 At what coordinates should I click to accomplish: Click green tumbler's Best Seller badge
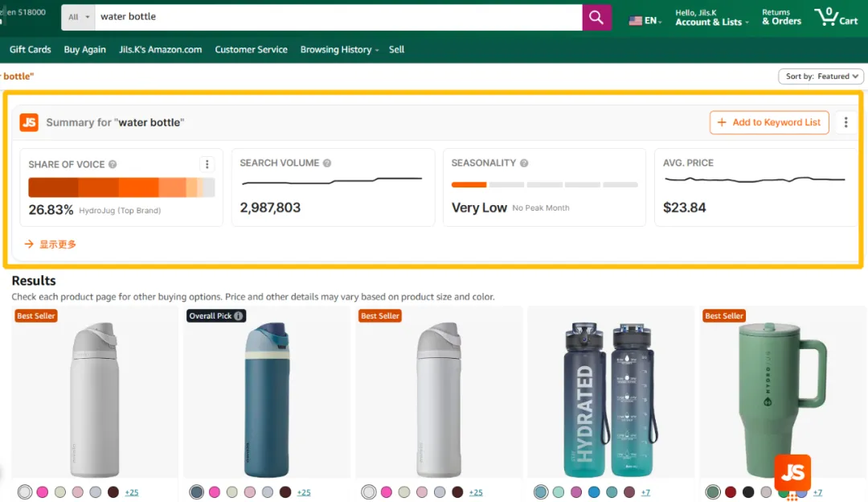pyautogui.click(x=724, y=316)
